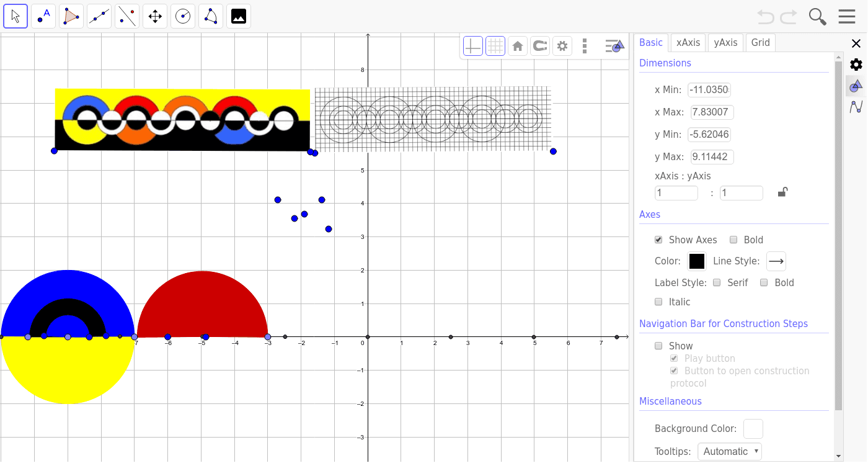Switch to the xAxis tab
The width and height of the screenshot is (868, 463).
tap(688, 42)
